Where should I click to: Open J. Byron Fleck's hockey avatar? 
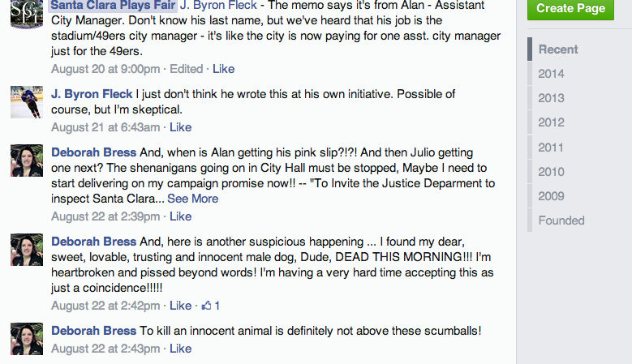pyautogui.click(x=26, y=101)
